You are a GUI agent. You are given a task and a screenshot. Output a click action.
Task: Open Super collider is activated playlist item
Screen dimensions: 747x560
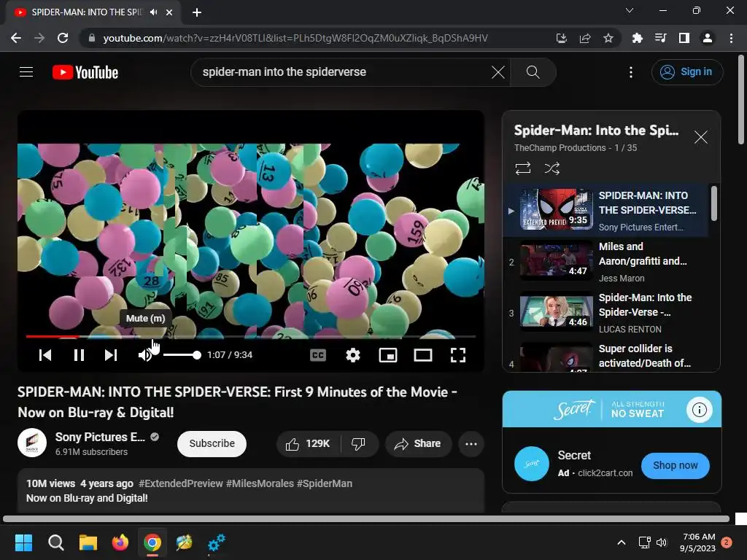pos(606,356)
